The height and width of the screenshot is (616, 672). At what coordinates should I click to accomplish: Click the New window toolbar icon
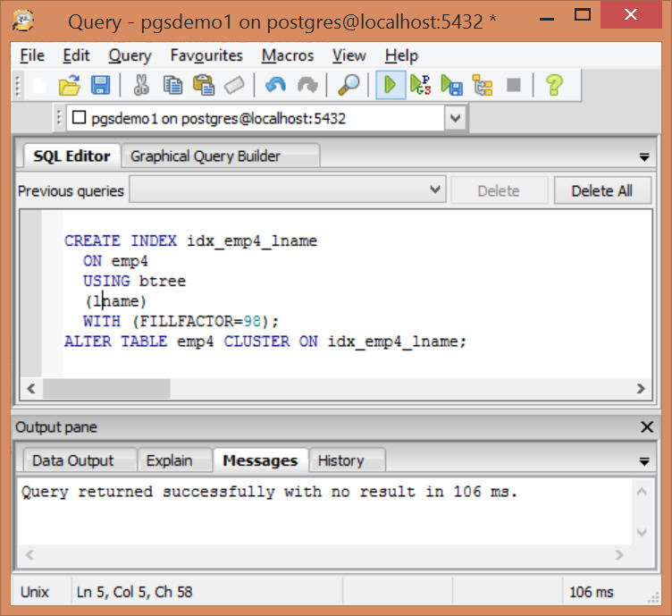[x=39, y=85]
